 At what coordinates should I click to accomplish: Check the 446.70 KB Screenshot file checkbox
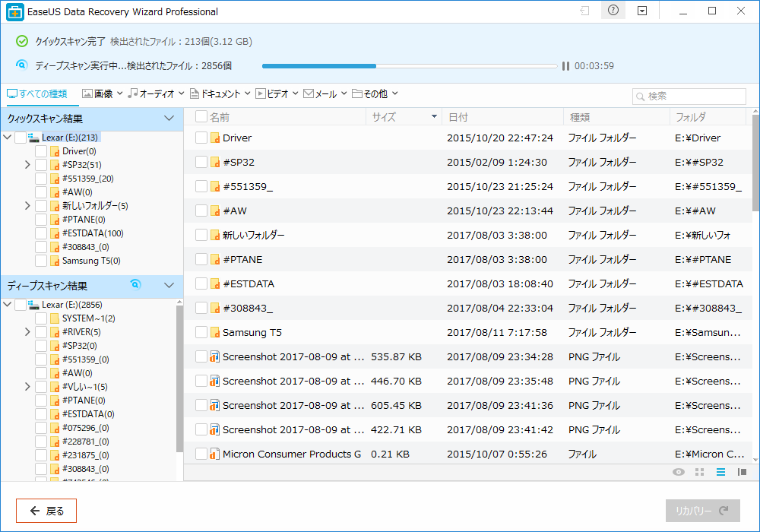pyautogui.click(x=201, y=381)
